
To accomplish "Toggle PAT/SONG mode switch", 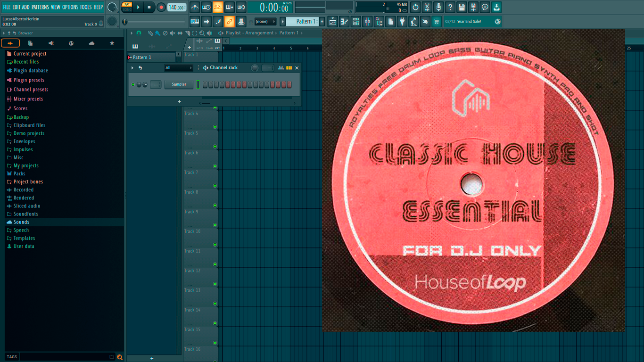I will click(127, 7).
